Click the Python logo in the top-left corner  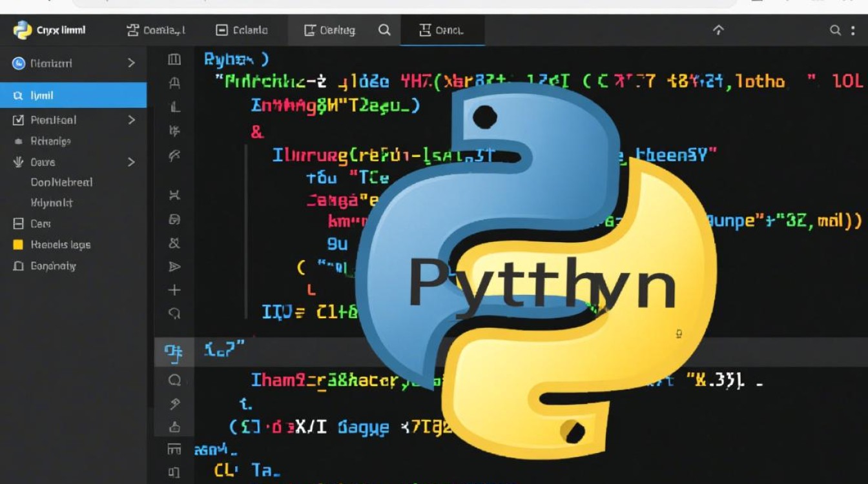point(23,30)
